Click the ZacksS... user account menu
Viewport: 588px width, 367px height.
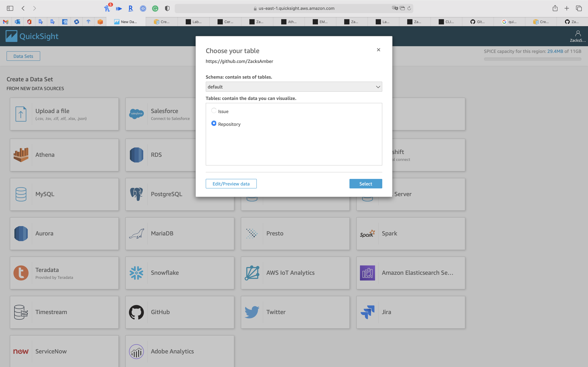coord(577,36)
